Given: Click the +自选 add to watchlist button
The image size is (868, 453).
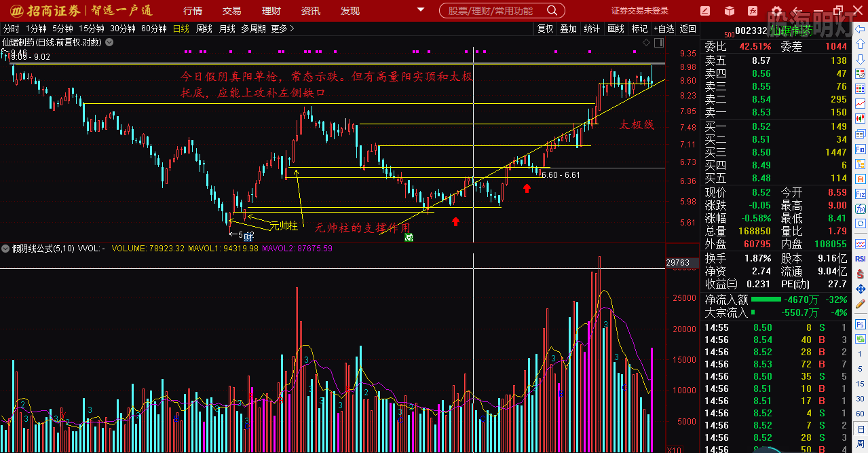Looking at the screenshot, I should tap(664, 29).
